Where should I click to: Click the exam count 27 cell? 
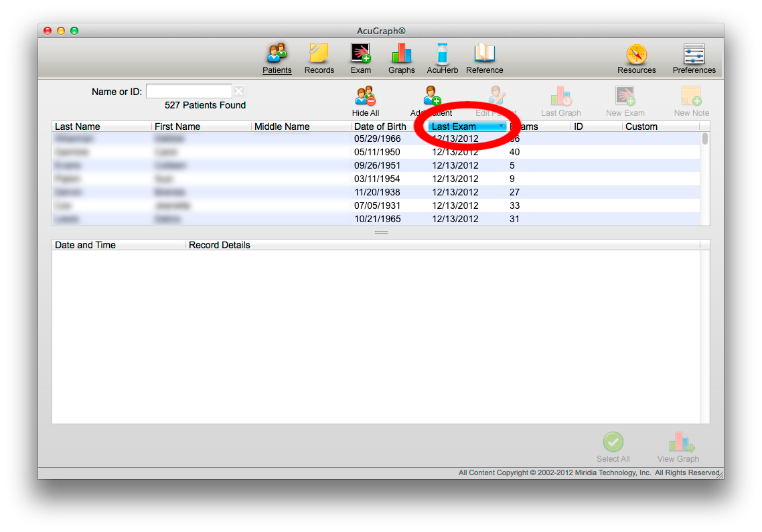pos(515,193)
